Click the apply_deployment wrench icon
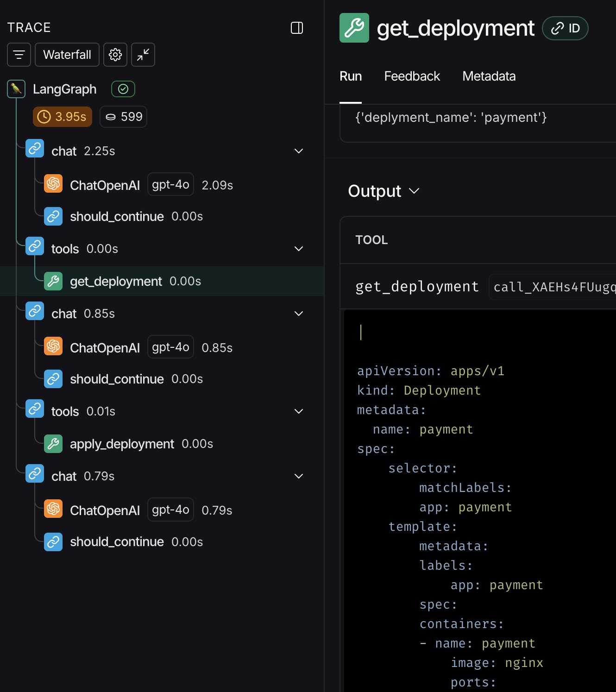The image size is (616, 692). (53, 444)
